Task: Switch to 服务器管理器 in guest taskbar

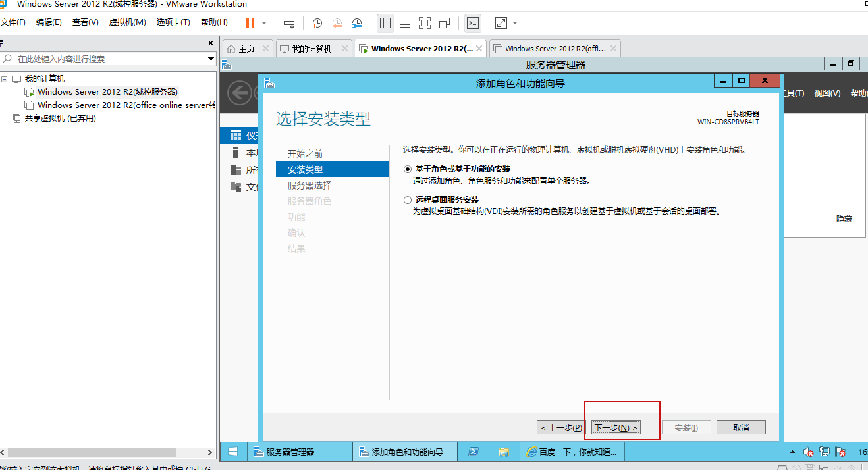Action: coord(300,452)
